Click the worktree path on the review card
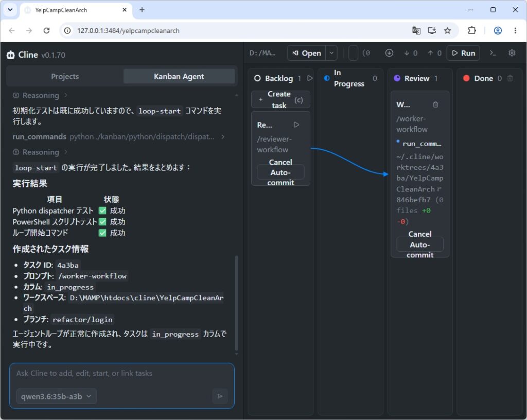 pyautogui.click(x=420, y=173)
